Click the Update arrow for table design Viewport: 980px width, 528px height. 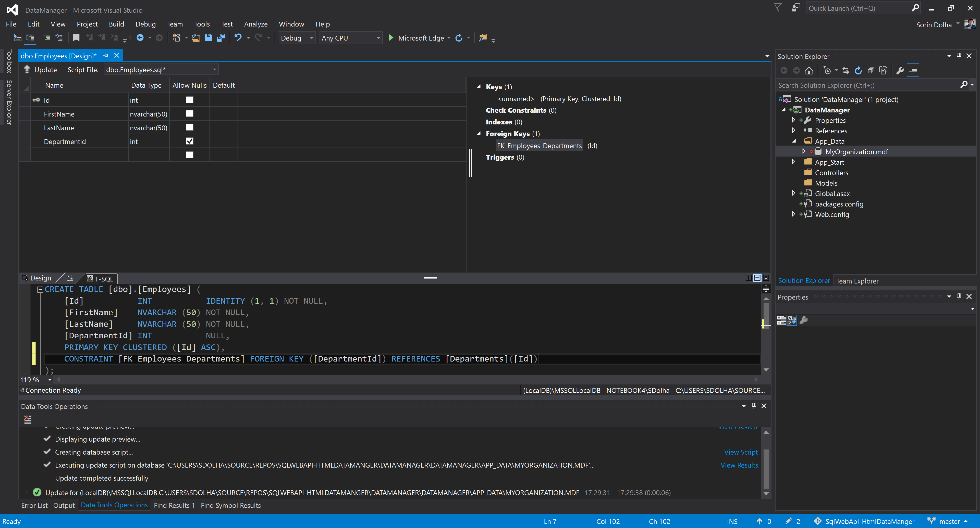(x=27, y=70)
